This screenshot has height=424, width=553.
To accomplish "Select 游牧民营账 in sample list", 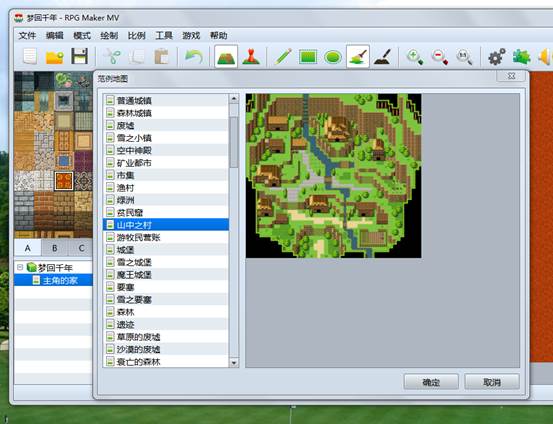I will [x=166, y=237].
